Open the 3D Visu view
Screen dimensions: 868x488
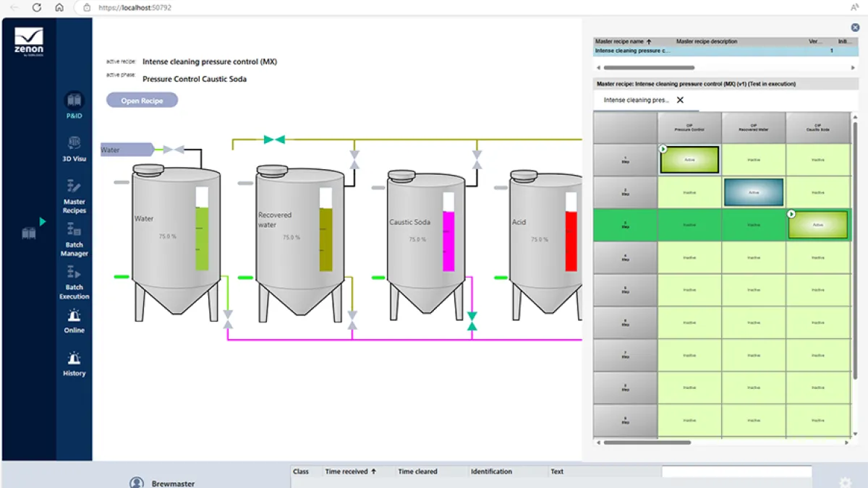(74, 148)
